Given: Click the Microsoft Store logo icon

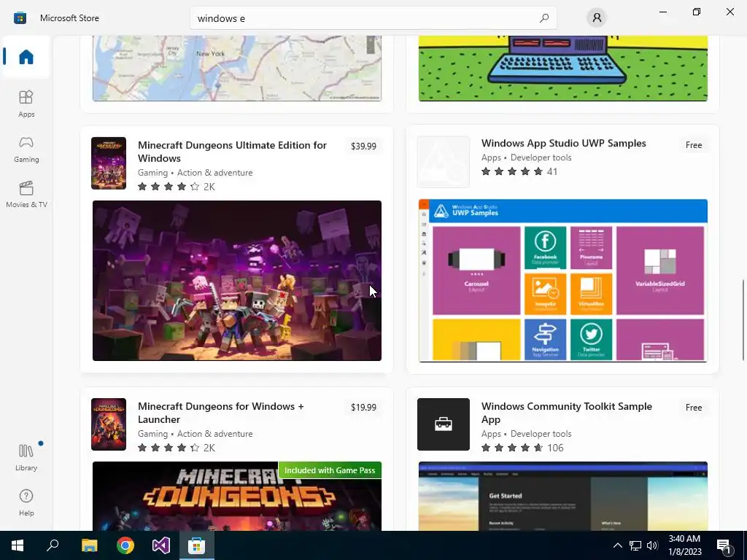Looking at the screenshot, I should click(20, 18).
